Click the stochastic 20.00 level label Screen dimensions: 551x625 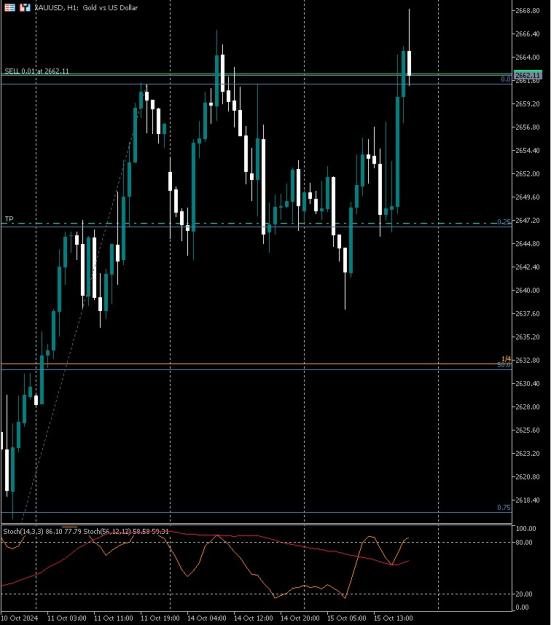coord(524,594)
